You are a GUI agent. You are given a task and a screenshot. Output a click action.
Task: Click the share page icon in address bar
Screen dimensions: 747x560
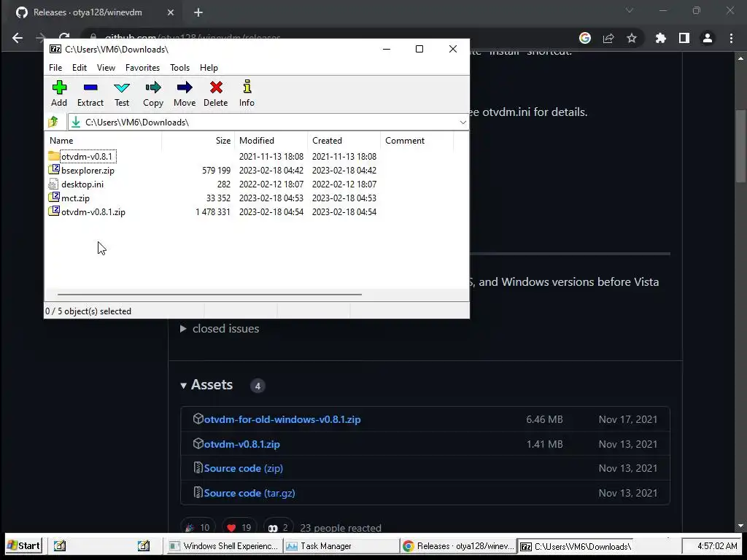coord(608,38)
